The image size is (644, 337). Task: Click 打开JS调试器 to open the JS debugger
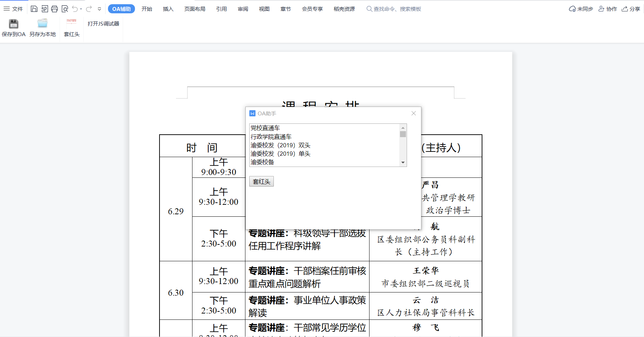(x=103, y=23)
